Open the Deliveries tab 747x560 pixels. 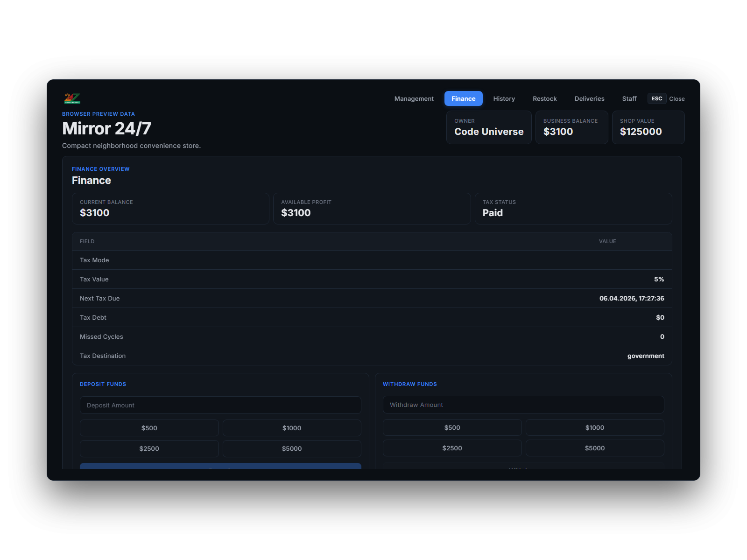(589, 98)
